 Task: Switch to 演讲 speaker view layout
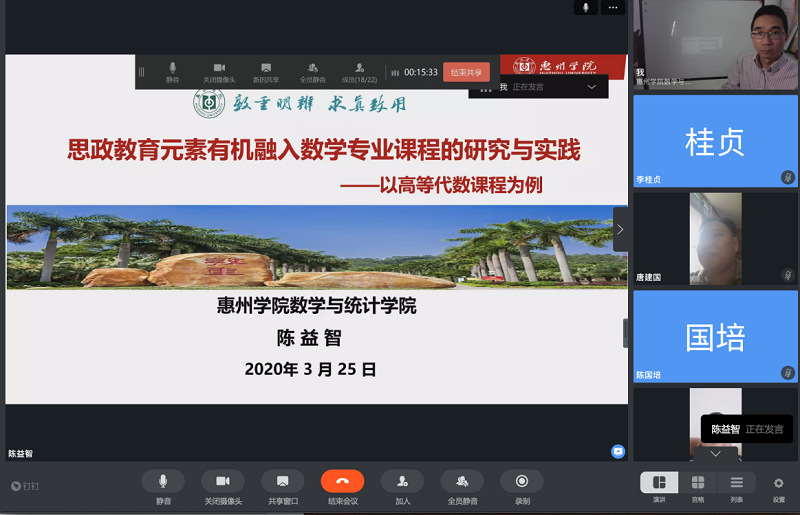pos(659,484)
